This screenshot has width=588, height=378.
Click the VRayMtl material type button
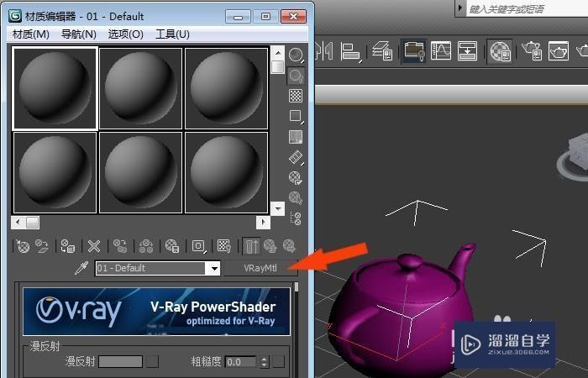[x=260, y=268]
